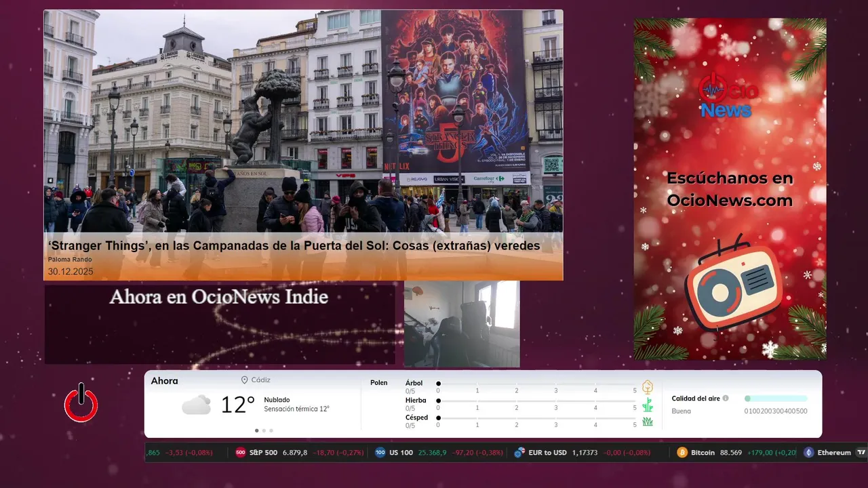Click S&P 500 change −18,70 (−0,27%)

coord(338,452)
